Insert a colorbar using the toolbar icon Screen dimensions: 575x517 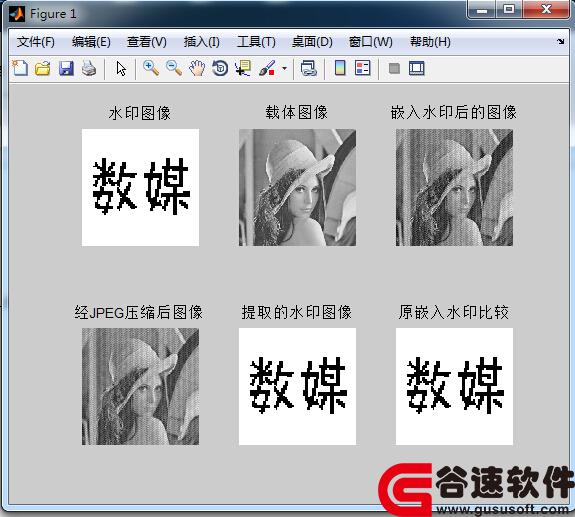pos(340,68)
